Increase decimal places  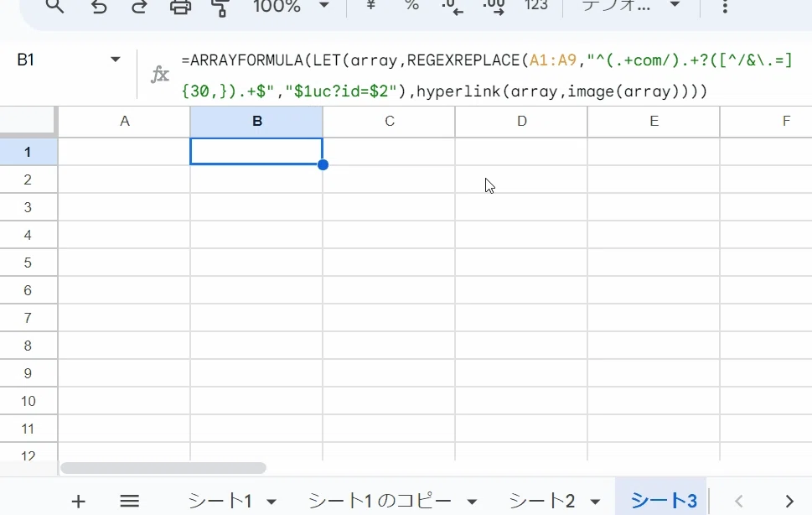(494, 7)
